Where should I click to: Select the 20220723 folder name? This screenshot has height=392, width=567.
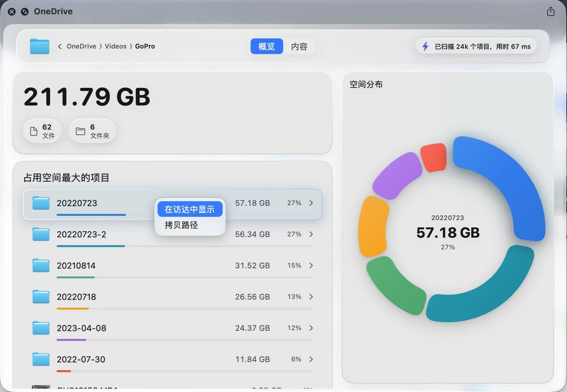tap(77, 203)
